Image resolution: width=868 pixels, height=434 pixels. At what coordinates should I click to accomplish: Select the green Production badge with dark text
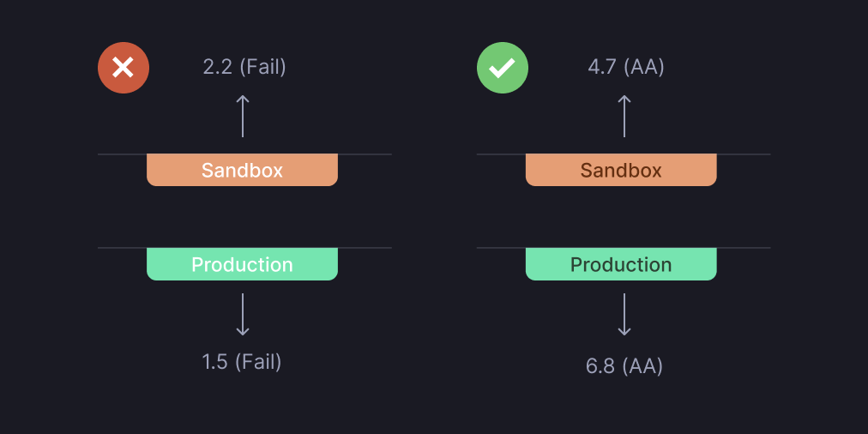coord(621,264)
